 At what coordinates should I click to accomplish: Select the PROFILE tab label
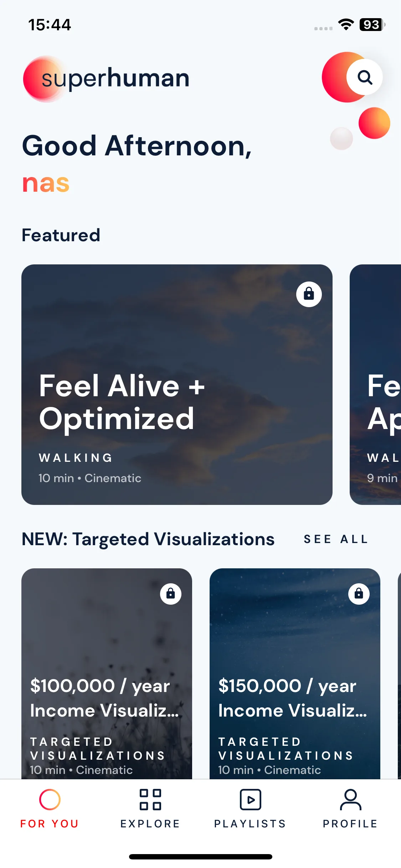(x=350, y=824)
